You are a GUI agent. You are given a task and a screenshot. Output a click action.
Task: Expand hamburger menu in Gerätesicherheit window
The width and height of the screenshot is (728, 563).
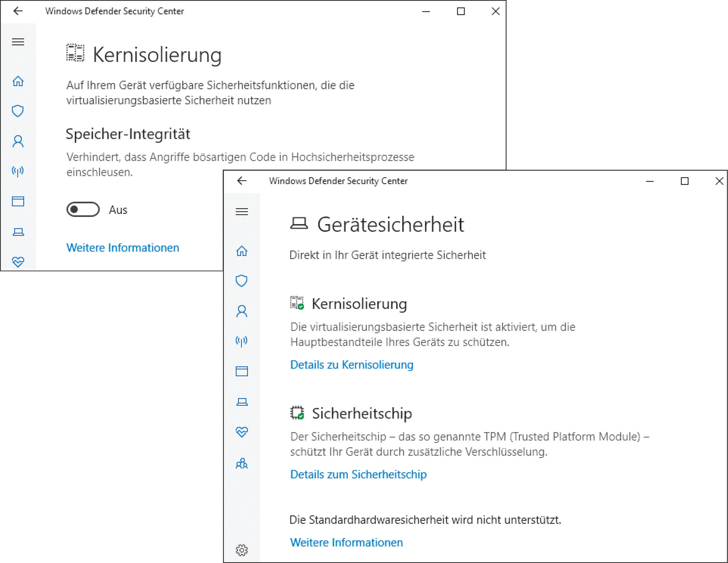point(242,212)
